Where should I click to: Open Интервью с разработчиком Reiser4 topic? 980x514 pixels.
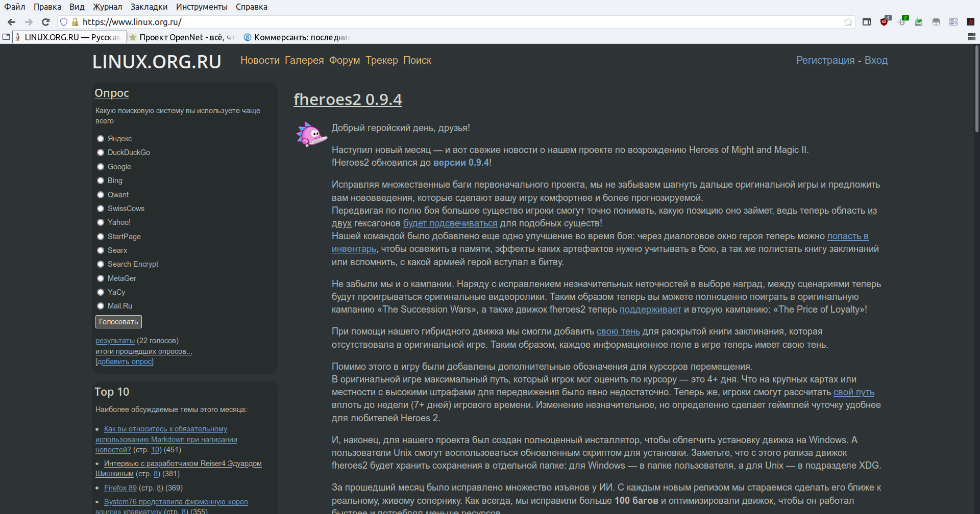[x=179, y=469]
